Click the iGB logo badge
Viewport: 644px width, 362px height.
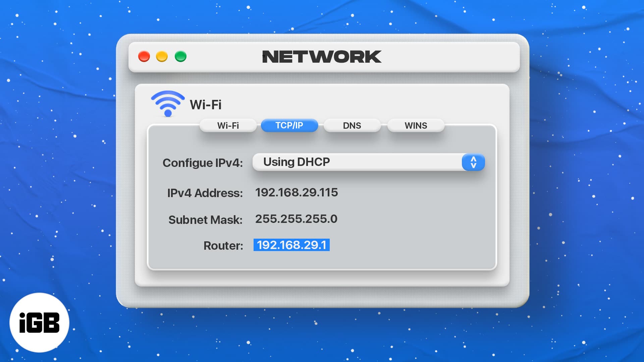(x=39, y=322)
